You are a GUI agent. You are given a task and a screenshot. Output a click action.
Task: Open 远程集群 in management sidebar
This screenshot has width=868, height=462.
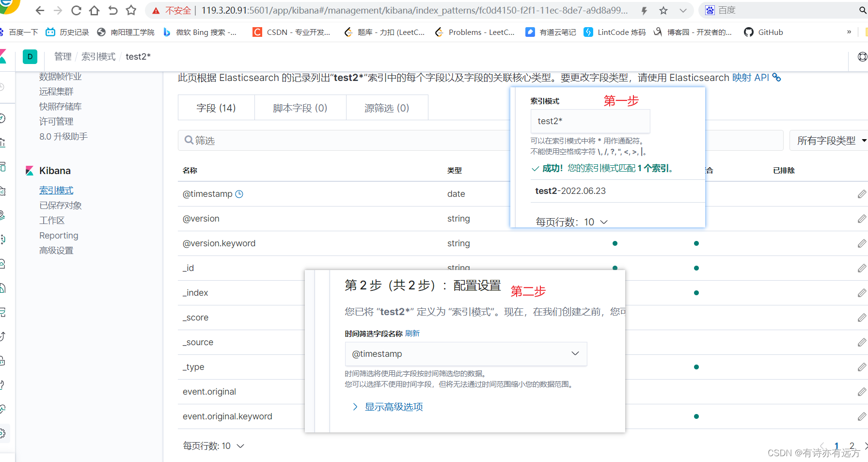[x=56, y=92]
